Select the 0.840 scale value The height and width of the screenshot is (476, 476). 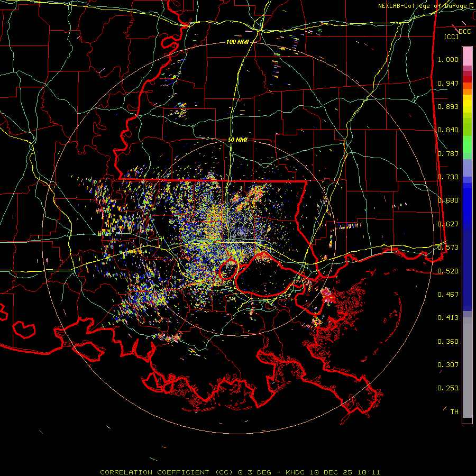[448, 130]
